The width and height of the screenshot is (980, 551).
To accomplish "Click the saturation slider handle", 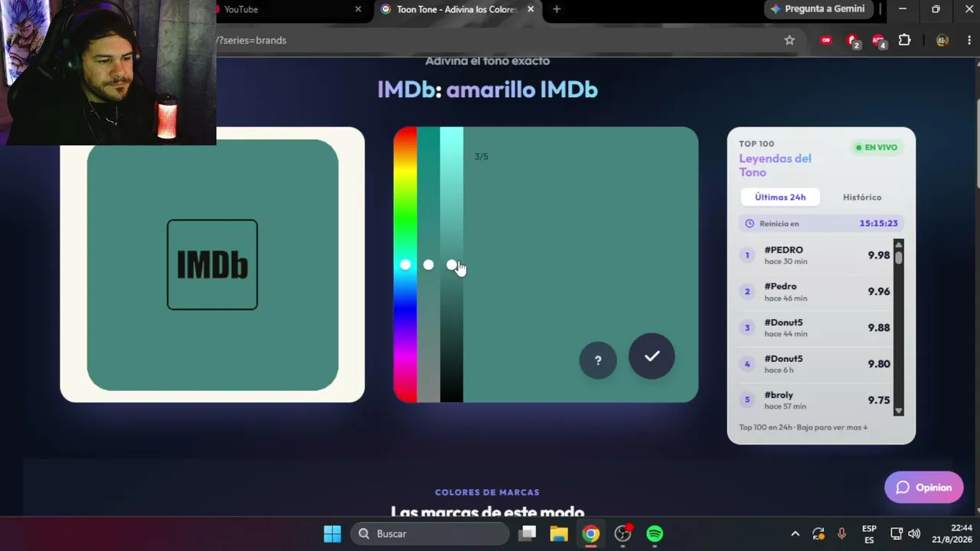I will tap(428, 265).
